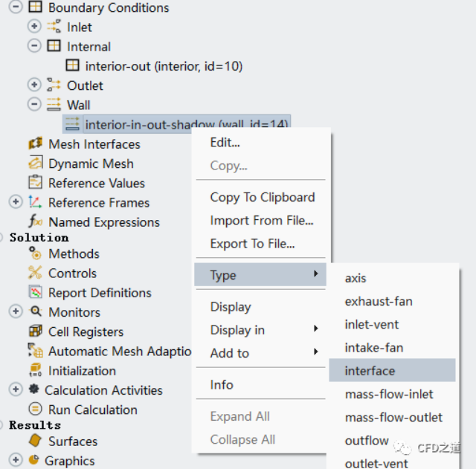476x469 pixels.
Task: Expand the Monitors tree node
Action: (16, 312)
